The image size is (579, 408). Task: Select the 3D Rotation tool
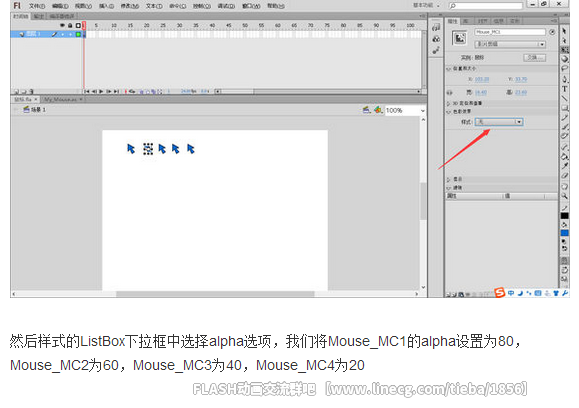pos(565,59)
